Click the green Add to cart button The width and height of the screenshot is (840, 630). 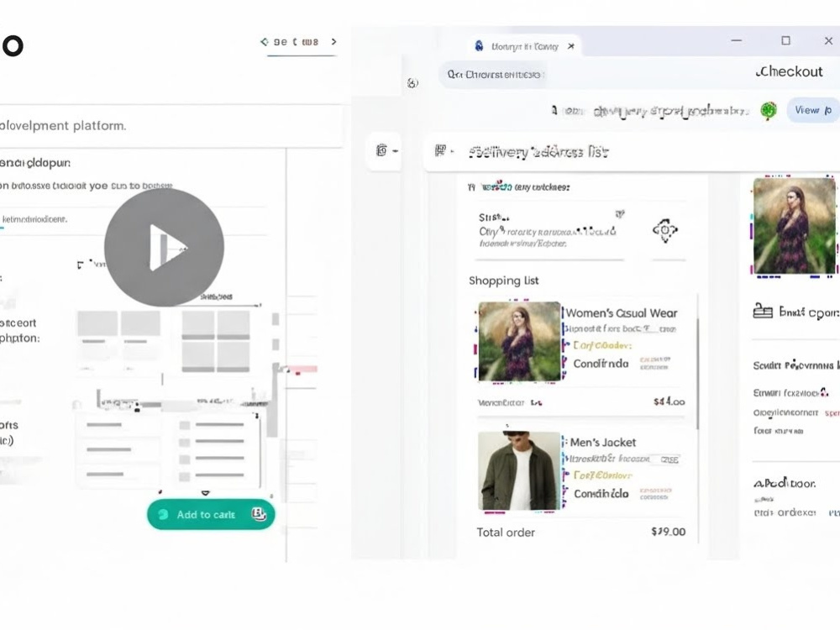pyautogui.click(x=211, y=514)
